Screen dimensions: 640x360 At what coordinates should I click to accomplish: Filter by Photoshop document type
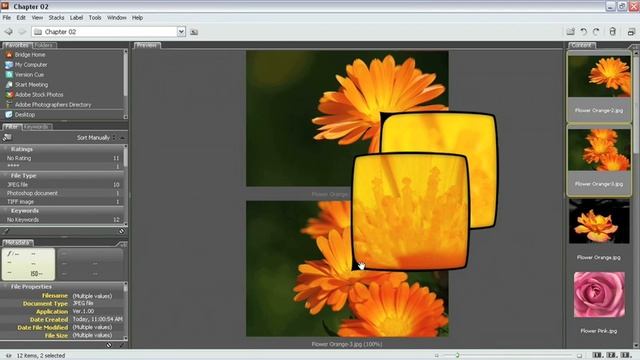tap(62, 193)
